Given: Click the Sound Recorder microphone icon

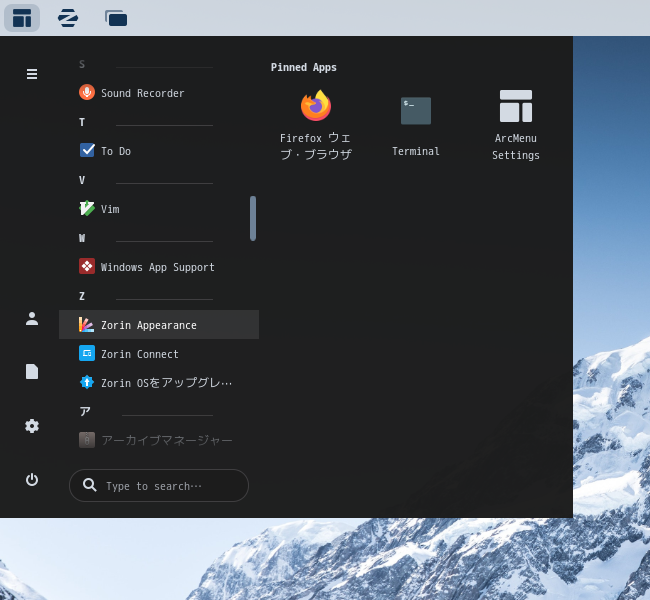Looking at the screenshot, I should point(87,92).
